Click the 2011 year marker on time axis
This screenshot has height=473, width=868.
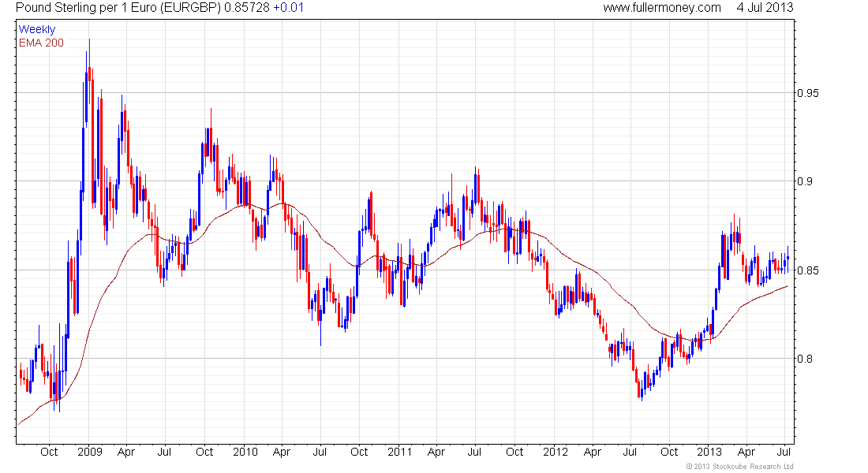(x=400, y=452)
